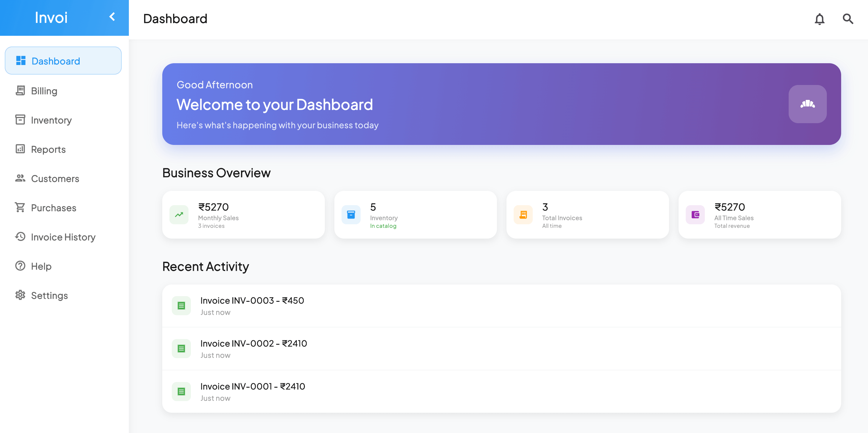Open the Help question mark icon

20,266
